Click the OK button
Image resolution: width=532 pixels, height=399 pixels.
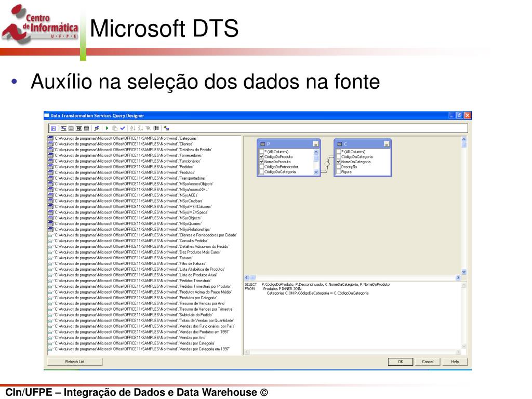click(x=401, y=362)
